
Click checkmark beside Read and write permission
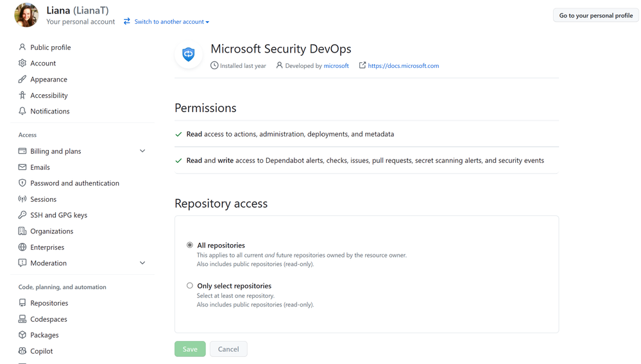[x=178, y=161]
